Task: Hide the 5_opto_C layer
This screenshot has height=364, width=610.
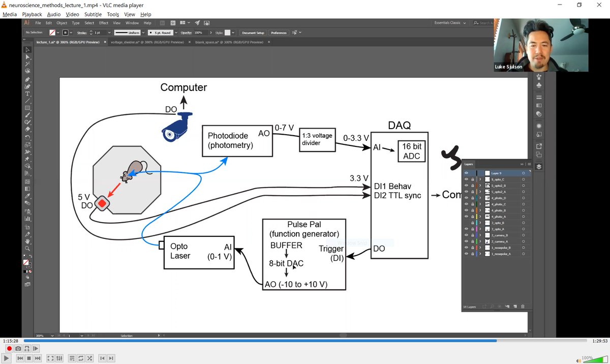Action: tap(466, 179)
